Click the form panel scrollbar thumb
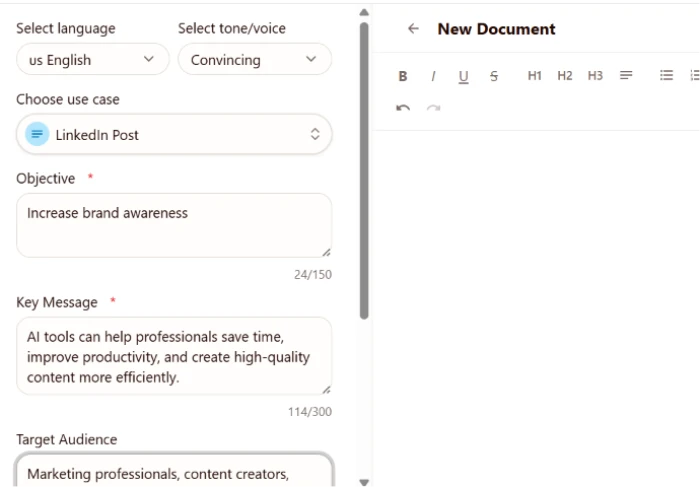Image resolution: width=700 pixels, height=487 pixels. click(364, 171)
